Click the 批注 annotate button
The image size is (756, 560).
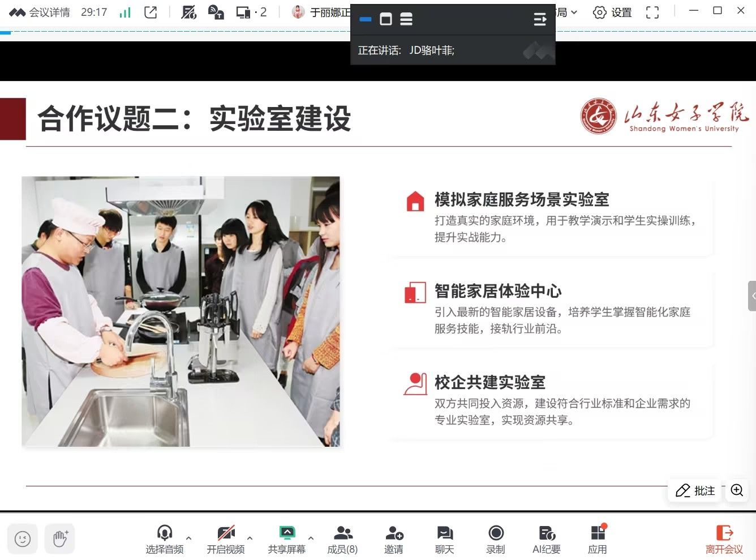tap(695, 490)
